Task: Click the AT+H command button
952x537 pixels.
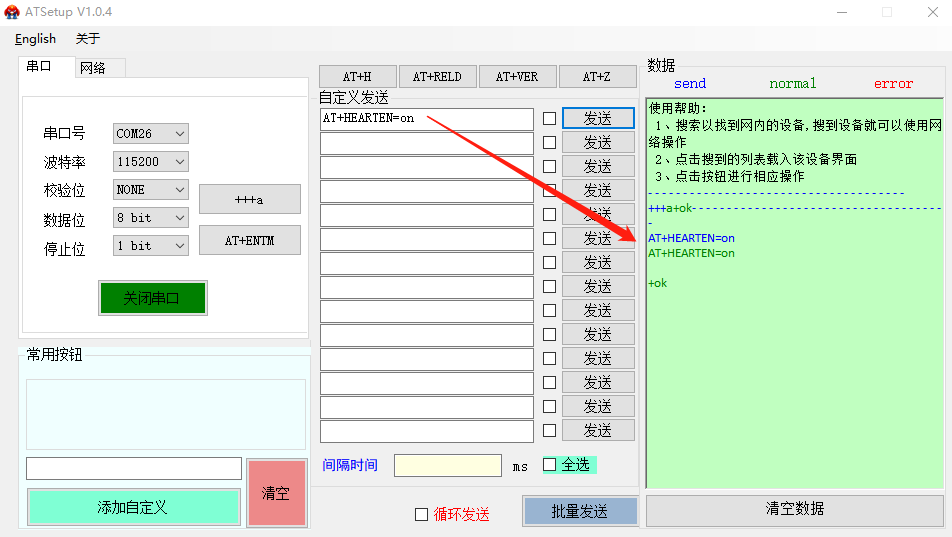Action: 357,77
